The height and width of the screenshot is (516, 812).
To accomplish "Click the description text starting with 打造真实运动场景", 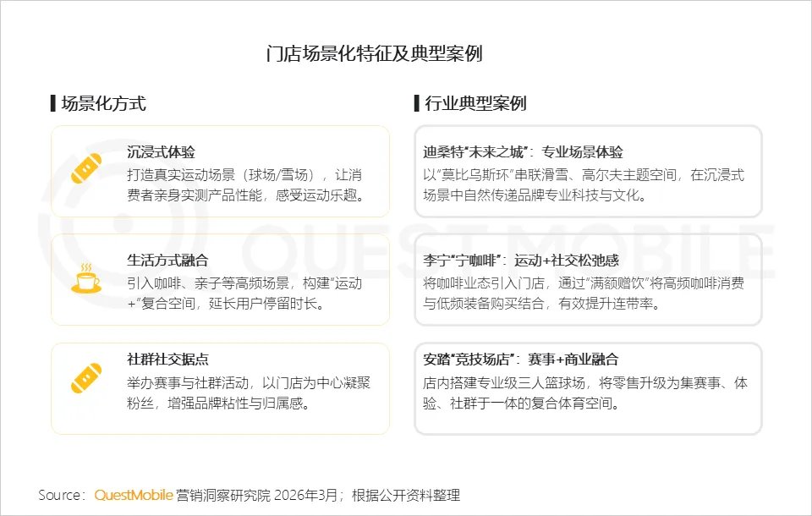I will coord(244,185).
